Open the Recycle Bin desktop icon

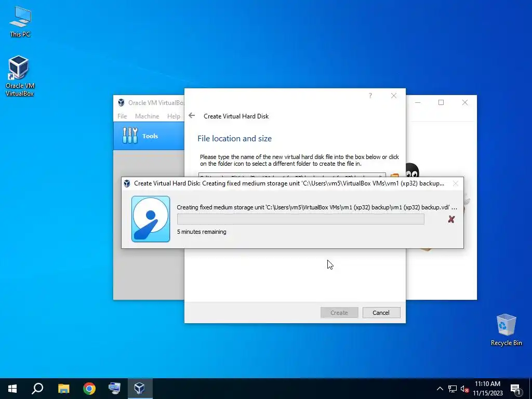(506, 330)
